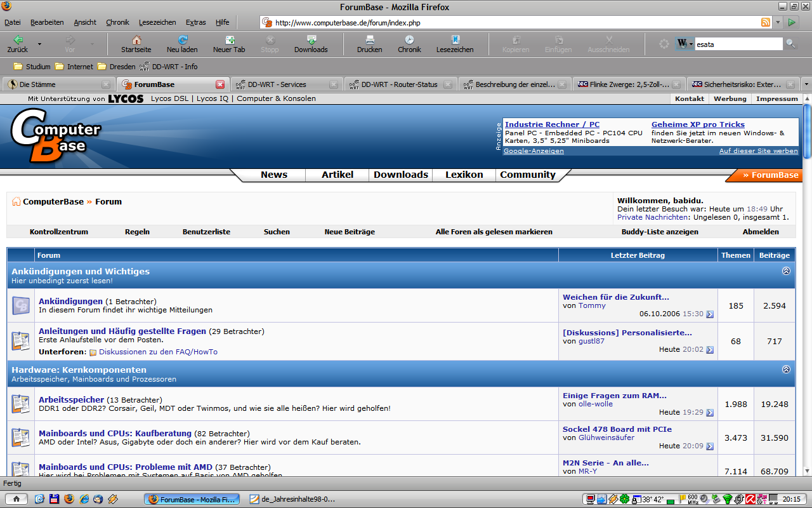
Task: Click the taskbar clock showing 20:15
Action: pyautogui.click(x=791, y=499)
